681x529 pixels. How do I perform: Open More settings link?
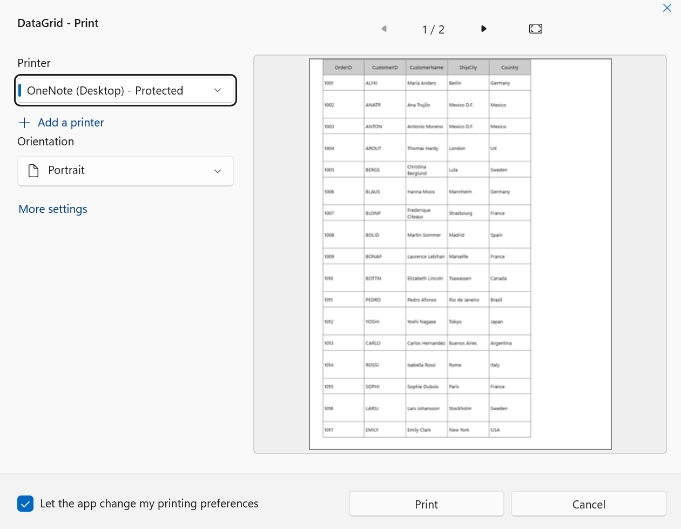click(53, 209)
